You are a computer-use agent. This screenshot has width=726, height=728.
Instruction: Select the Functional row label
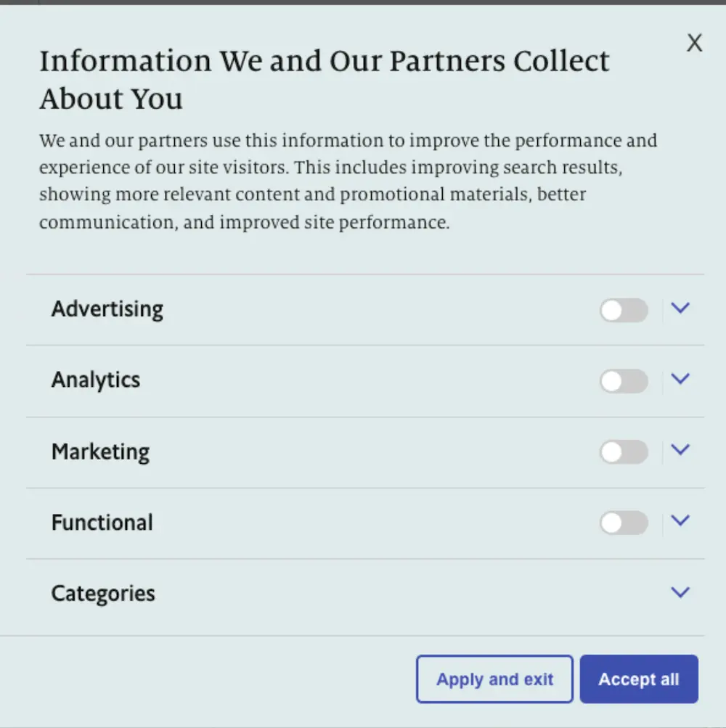coord(102,523)
